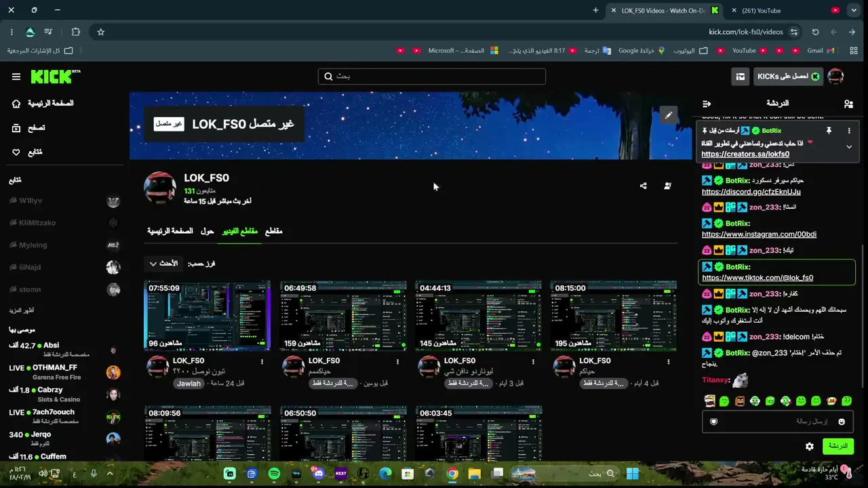Show hidden system tray icons
This screenshot has height=488, width=868.
click(x=110, y=474)
